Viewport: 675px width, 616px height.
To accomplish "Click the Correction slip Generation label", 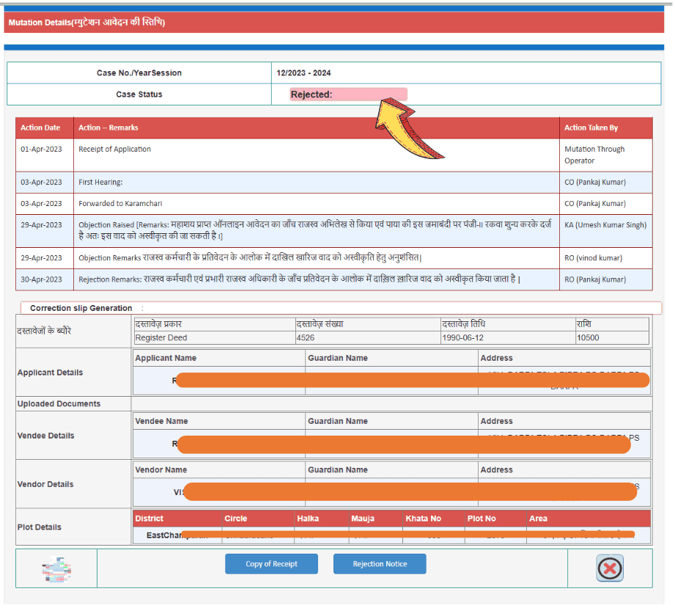I will pos(81,308).
